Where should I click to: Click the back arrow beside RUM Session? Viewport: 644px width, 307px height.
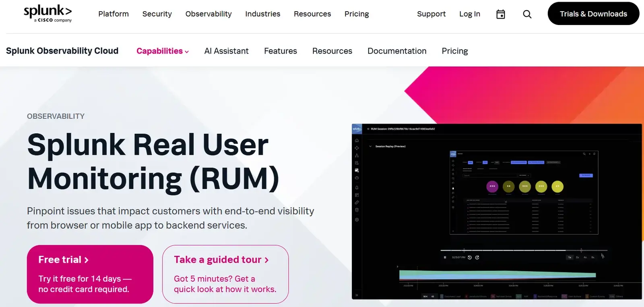click(x=368, y=129)
